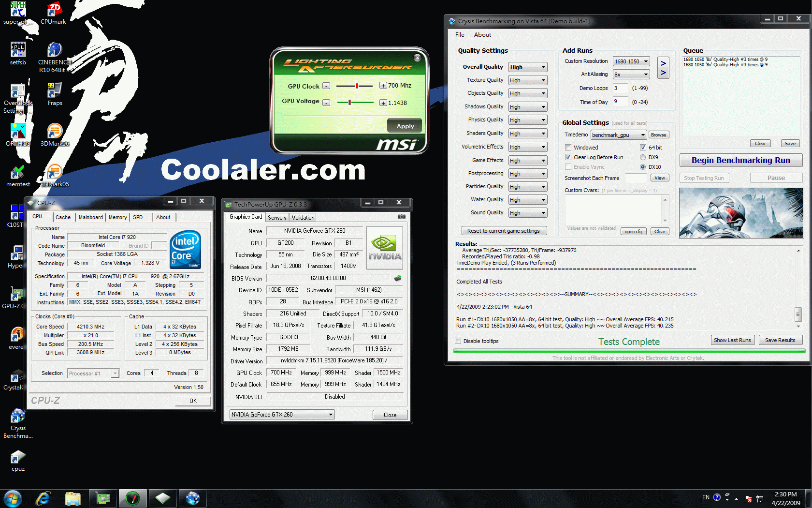
Task: Expand the Water Quality dropdown
Action: pyautogui.click(x=528, y=200)
